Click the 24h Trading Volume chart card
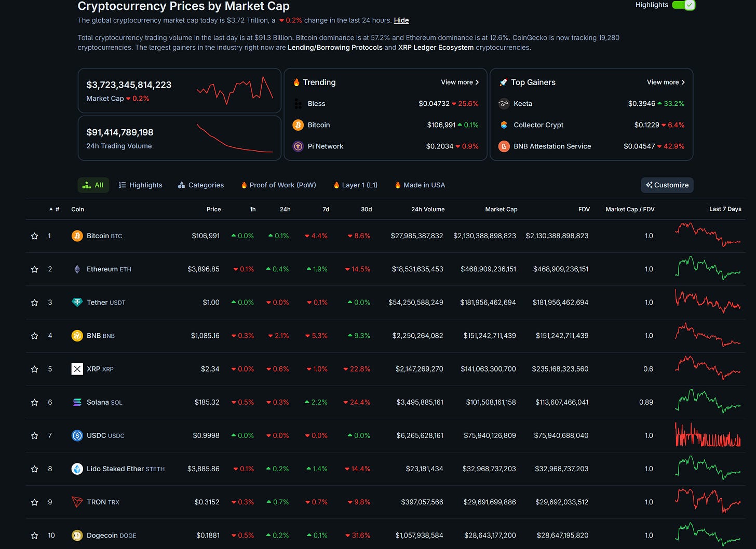The image size is (756, 549). pyautogui.click(x=179, y=138)
